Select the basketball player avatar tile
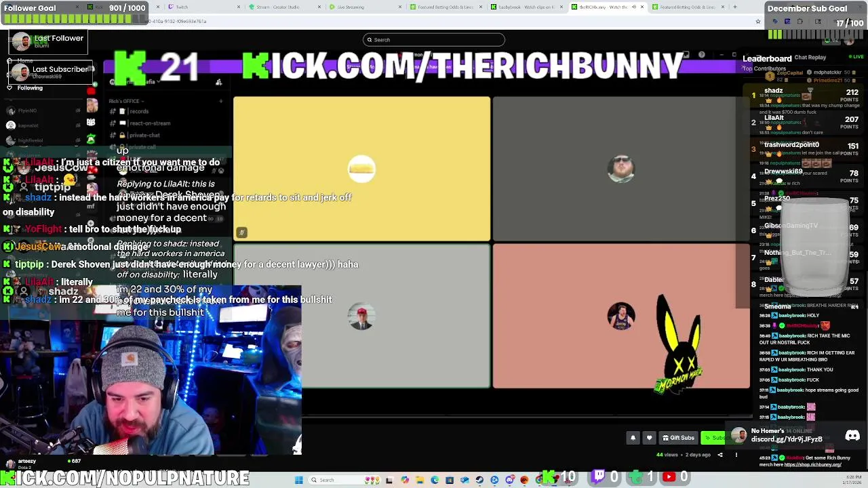Viewport: 868px width, 488px height. 621,317
